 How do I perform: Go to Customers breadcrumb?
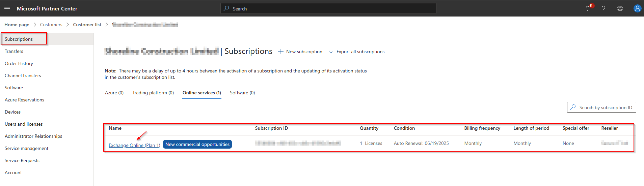51,25
